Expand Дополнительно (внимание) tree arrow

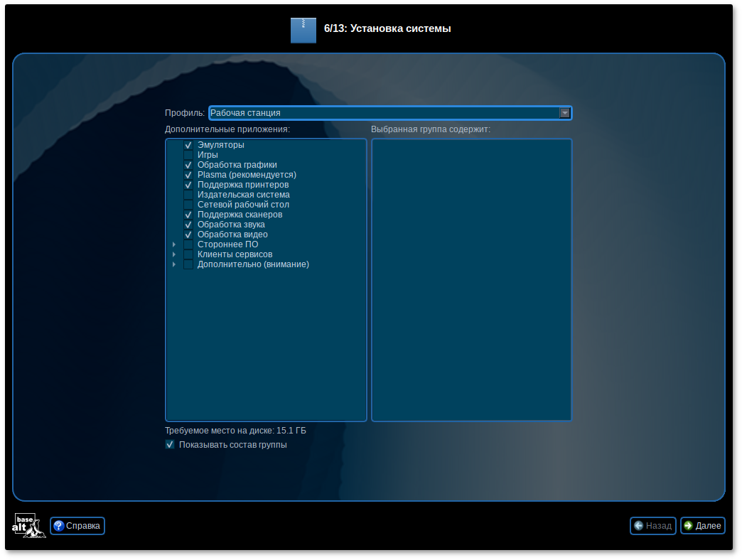[174, 264]
